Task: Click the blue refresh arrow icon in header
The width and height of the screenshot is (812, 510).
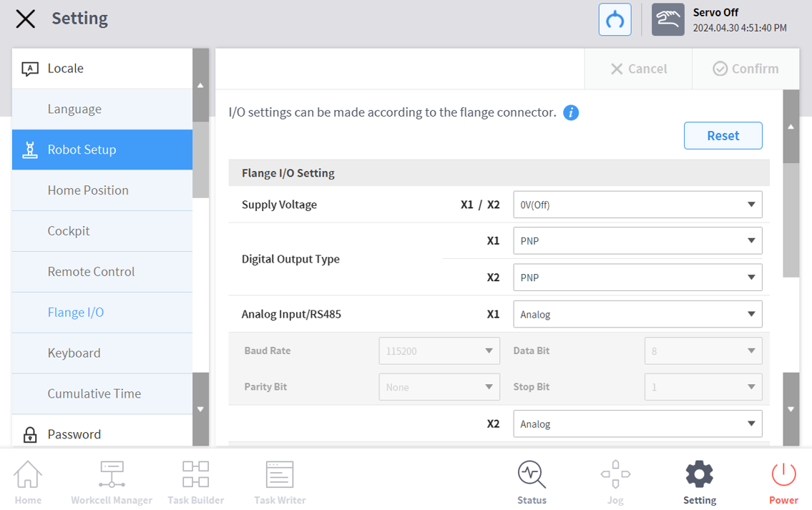Action: 615,19
